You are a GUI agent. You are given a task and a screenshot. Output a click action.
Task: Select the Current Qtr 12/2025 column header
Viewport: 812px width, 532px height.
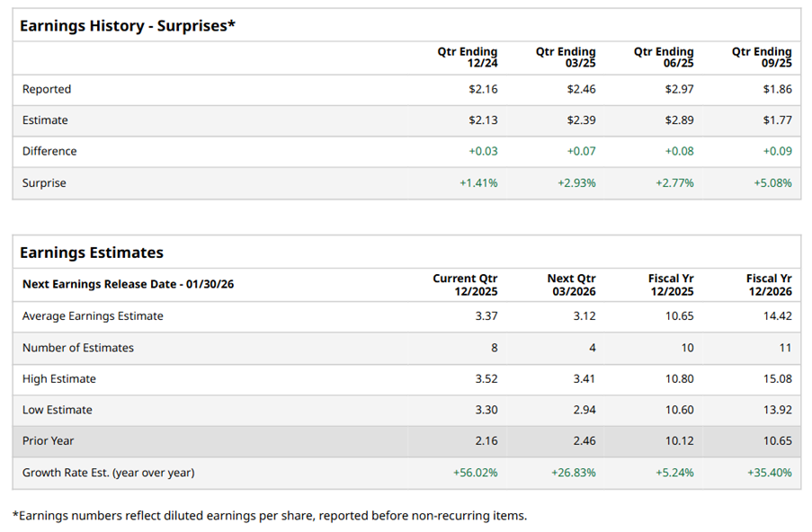click(x=465, y=284)
